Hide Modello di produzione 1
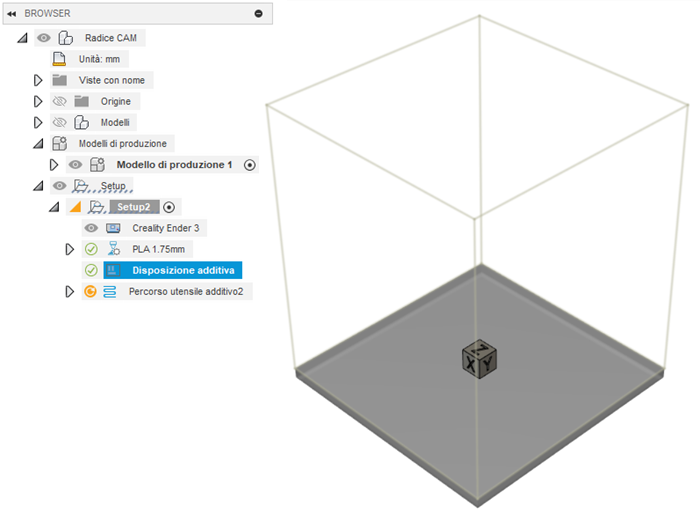Image resolution: width=700 pixels, height=516 pixels. [75, 165]
